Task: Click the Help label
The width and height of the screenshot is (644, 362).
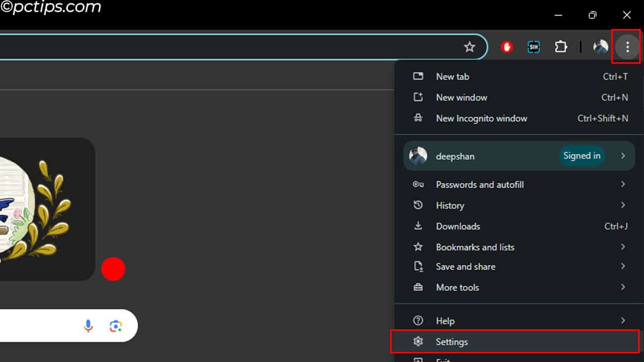Action: [x=445, y=321]
